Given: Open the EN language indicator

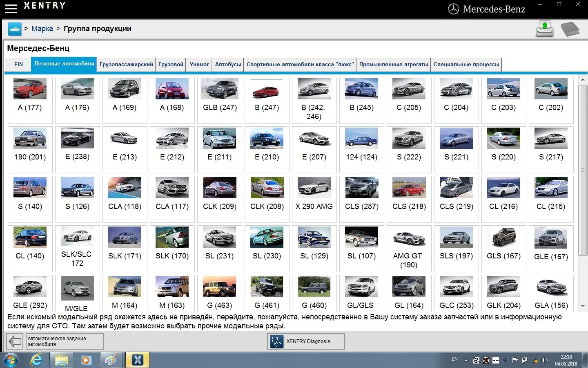Looking at the screenshot, I should tap(454, 359).
